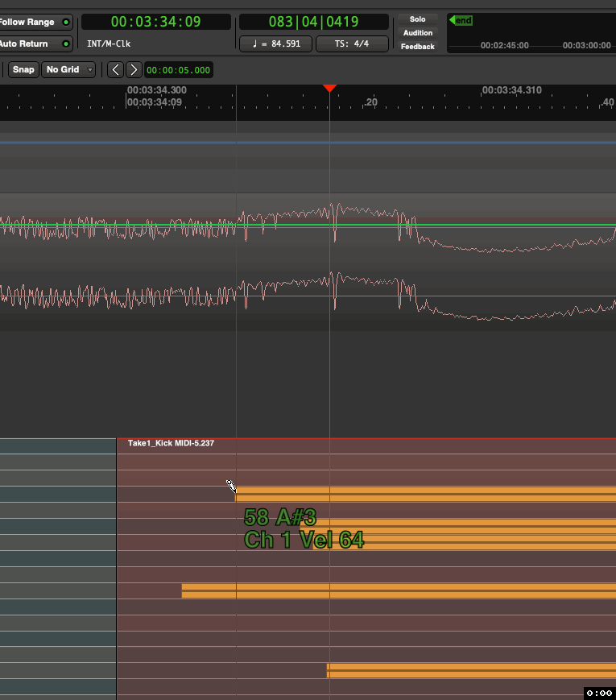Toggle the Auto Return option
The height and width of the screenshot is (700, 616).
click(66, 43)
